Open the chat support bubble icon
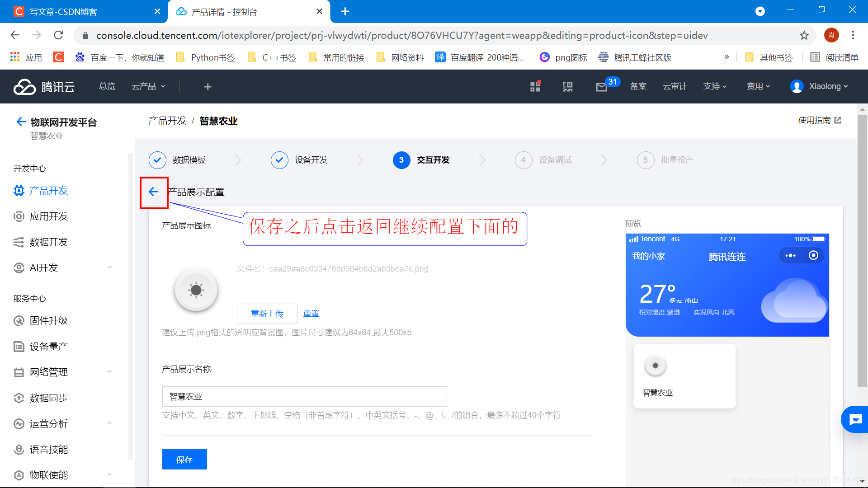 [x=855, y=419]
